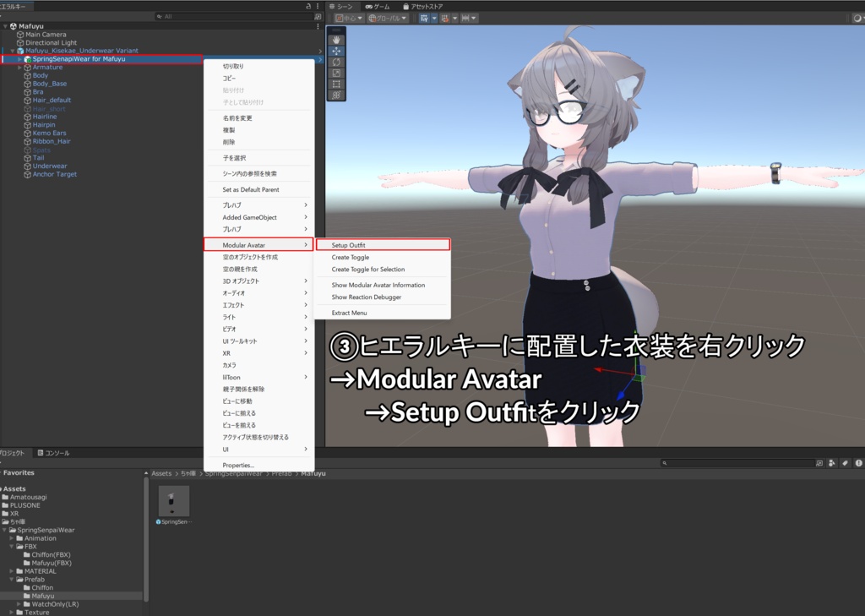Collapse Mafuyu_Kisekae_Underwear Variant
The width and height of the screenshot is (865, 616).
click(x=13, y=51)
